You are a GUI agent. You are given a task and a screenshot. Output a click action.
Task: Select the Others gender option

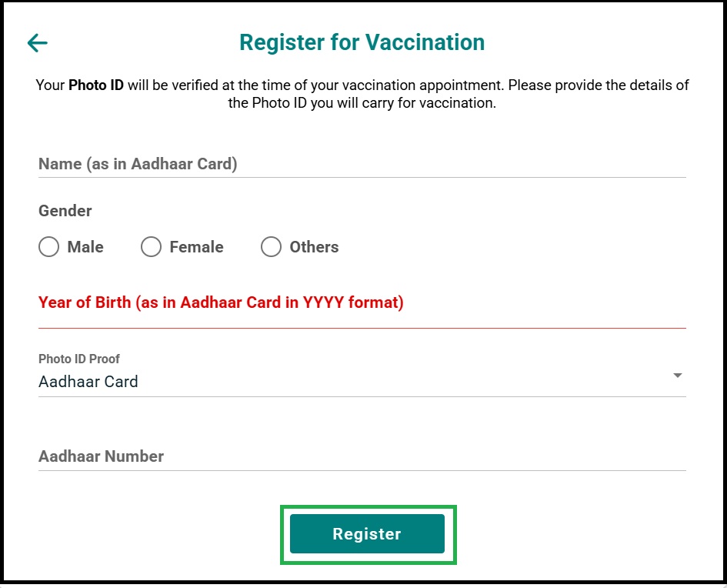271,246
